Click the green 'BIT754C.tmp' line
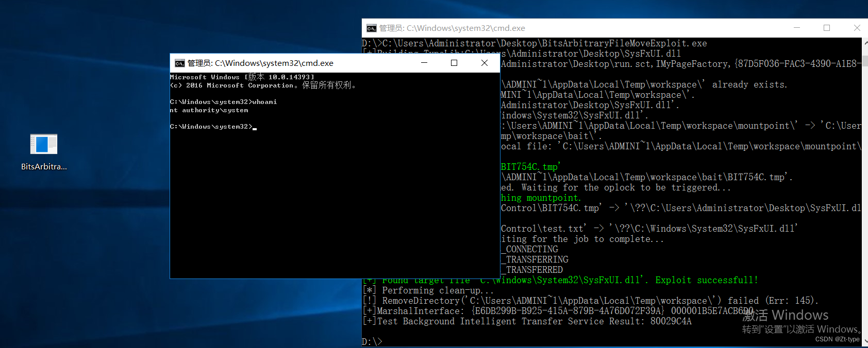Image resolution: width=868 pixels, height=348 pixels. (x=530, y=167)
